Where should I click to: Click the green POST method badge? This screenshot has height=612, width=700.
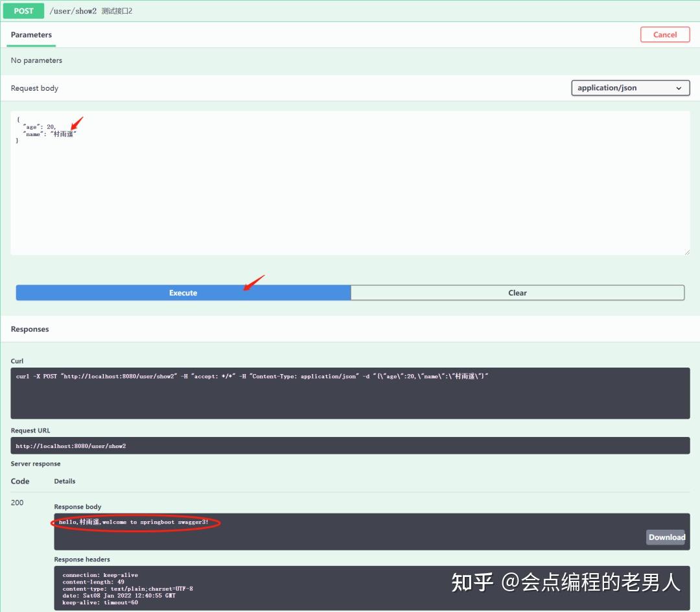pyautogui.click(x=23, y=10)
